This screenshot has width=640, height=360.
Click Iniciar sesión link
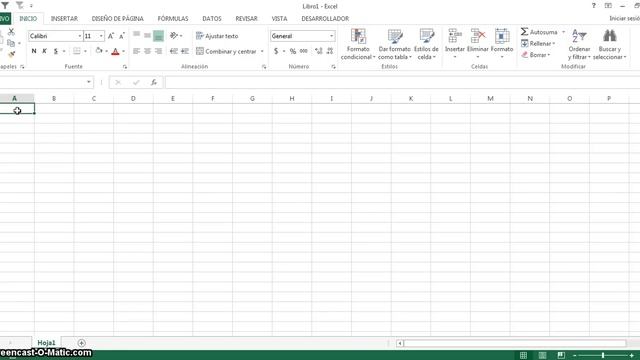tap(624, 19)
